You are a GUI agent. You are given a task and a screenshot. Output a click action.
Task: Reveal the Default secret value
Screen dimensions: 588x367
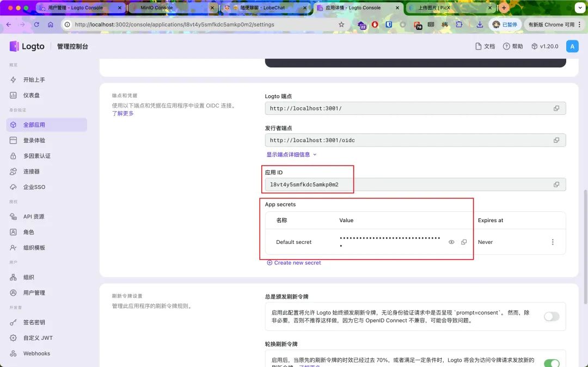pos(451,242)
